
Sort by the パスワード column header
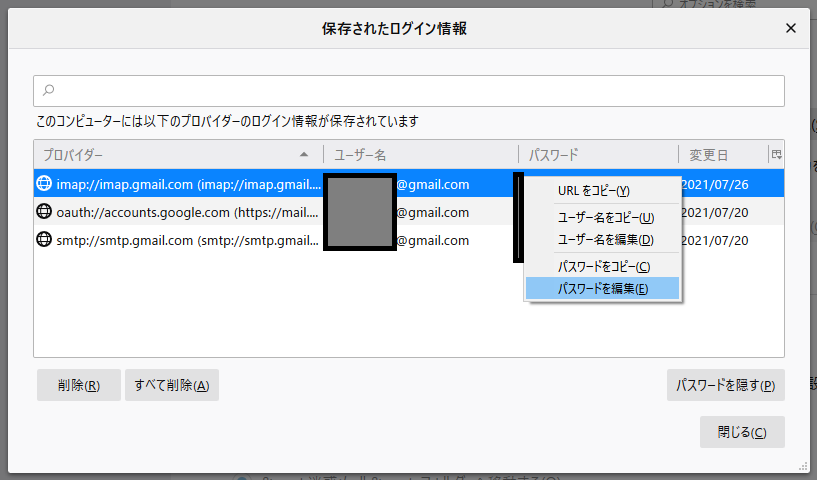point(599,154)
